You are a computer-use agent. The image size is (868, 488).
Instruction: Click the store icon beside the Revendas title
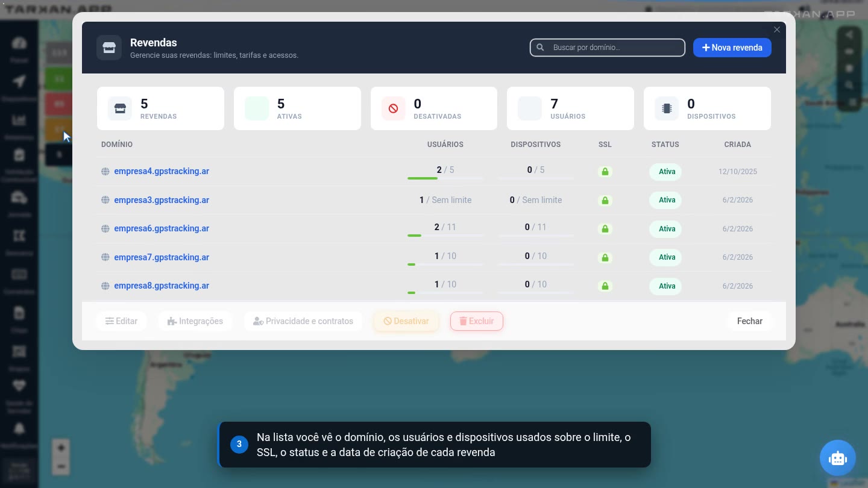(x=109, y=48)
